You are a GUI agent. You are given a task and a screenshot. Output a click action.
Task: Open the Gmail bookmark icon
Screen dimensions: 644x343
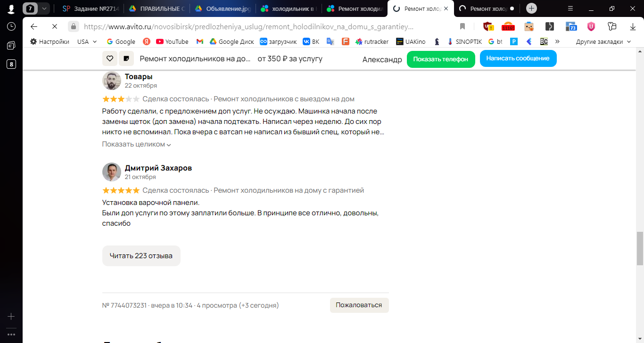tap(200, 41)
